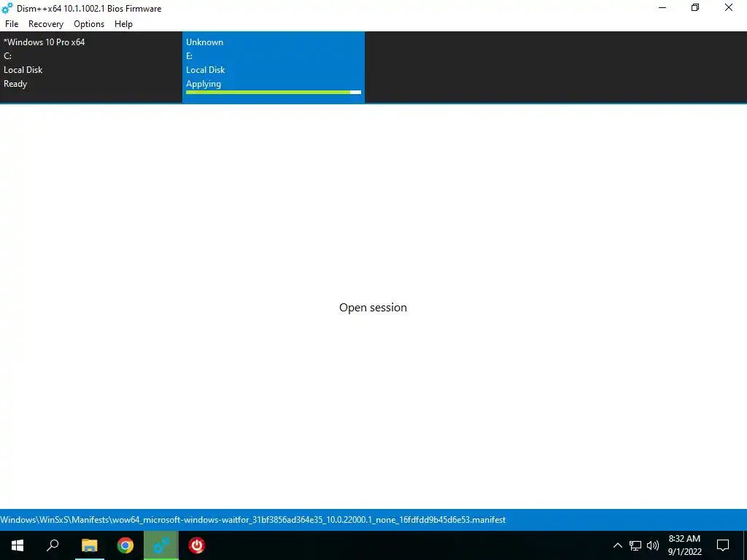Open File Explorer from the taskbar

pyautogui.click(x=89, y=545)
